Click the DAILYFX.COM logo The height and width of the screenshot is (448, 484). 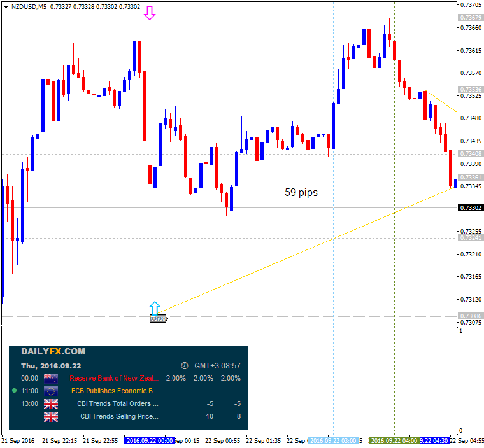[x=53, y=352]
